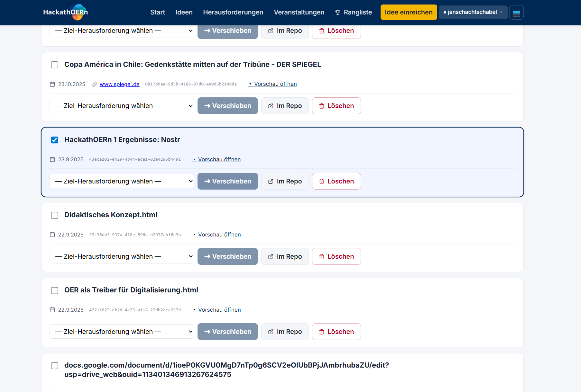Open Im Repo for Didaktisches Konzept.html
This screenshot has width=581, height=392.
coord(285,256)
